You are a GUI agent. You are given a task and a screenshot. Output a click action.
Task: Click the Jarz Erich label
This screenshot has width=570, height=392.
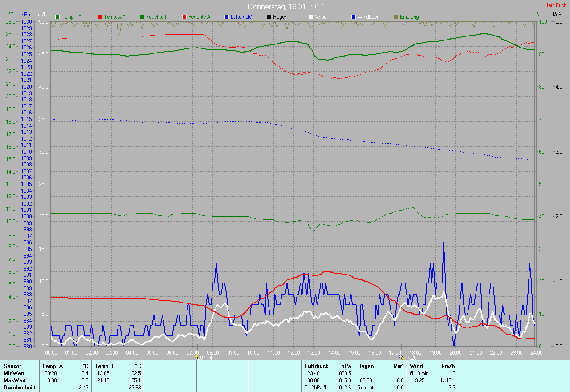pos(556,5)
